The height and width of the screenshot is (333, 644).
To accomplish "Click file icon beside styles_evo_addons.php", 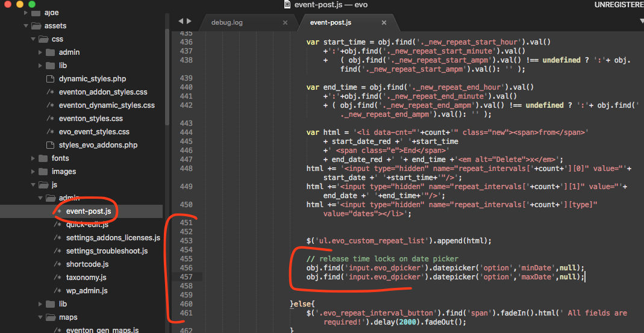I will click(x=50, y=145).
